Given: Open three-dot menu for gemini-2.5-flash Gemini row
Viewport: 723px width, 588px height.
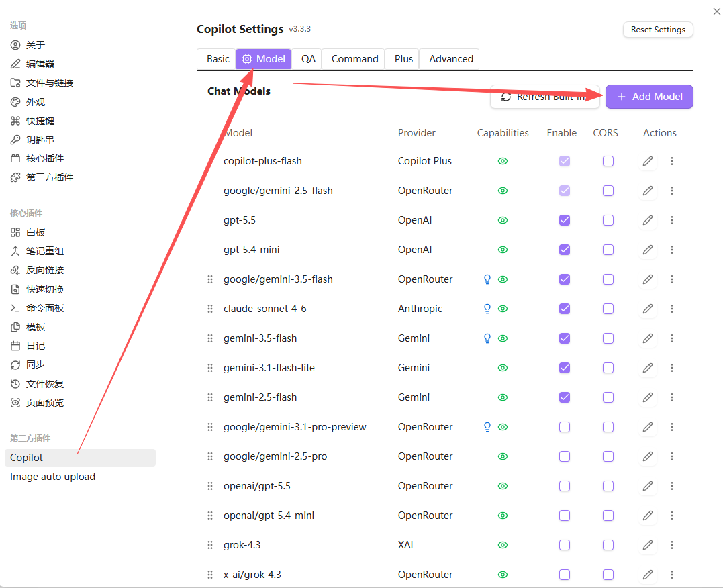Looking at the screenshot, I should pos(672,397).
